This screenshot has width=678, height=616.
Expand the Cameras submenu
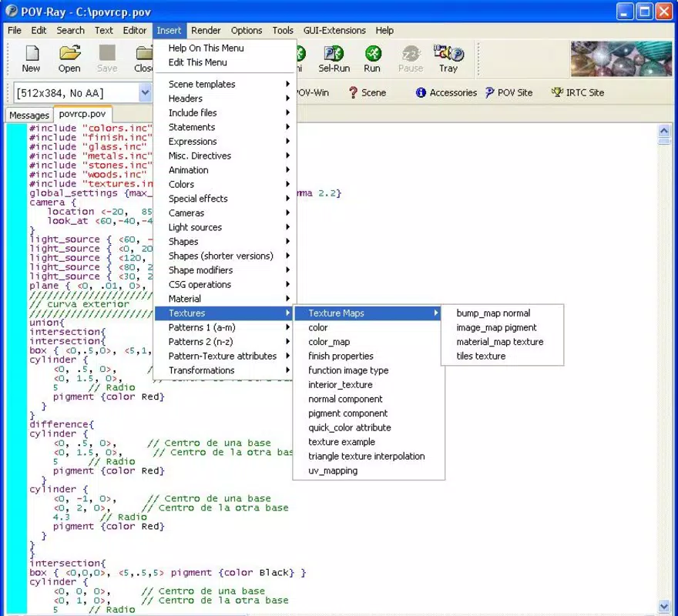[224, 213]
